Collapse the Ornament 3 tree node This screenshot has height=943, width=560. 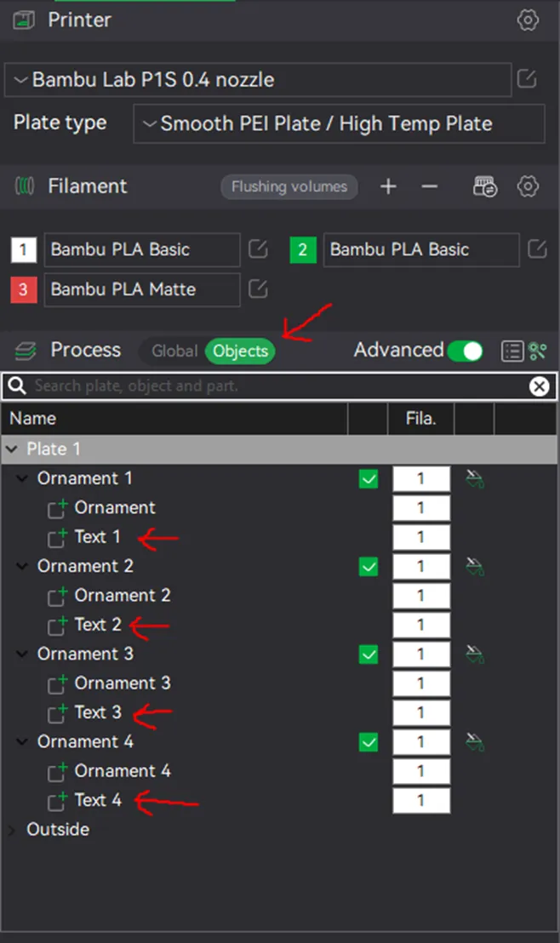[21, 654]
